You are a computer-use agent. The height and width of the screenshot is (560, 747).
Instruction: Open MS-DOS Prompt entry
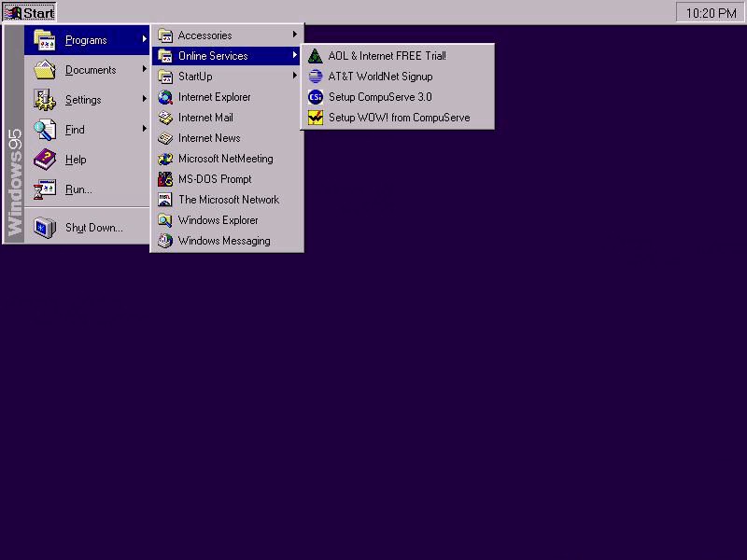point(227,179)
